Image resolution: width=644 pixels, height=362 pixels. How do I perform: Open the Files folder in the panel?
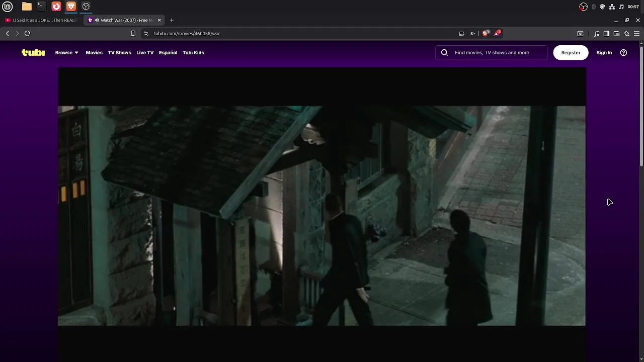[27, 7]
